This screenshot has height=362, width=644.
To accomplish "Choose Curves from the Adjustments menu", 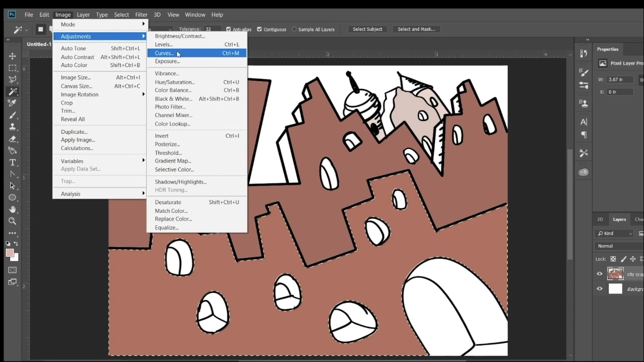I will click(165, 53).
